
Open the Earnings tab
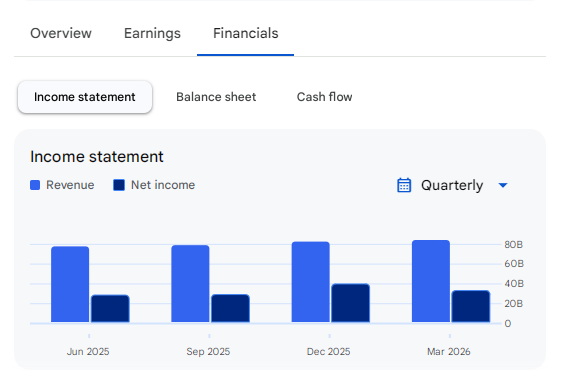click(x=152, y=33)
